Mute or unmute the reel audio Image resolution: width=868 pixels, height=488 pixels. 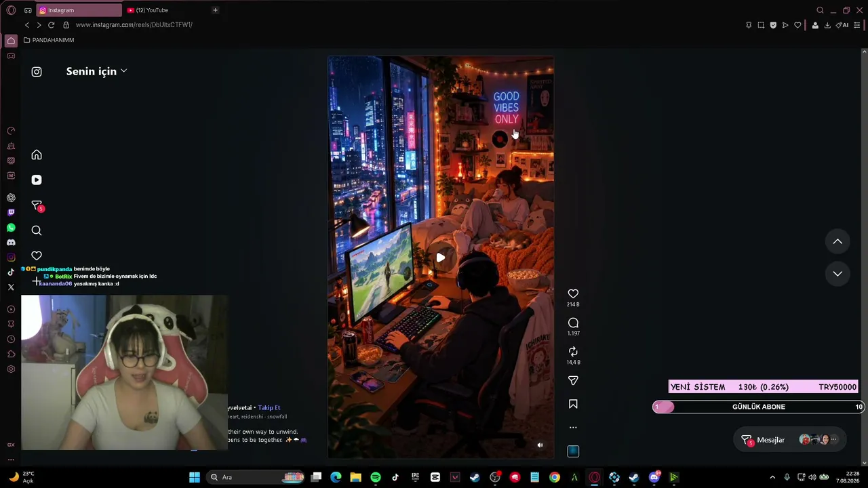[x=540, y=445]
